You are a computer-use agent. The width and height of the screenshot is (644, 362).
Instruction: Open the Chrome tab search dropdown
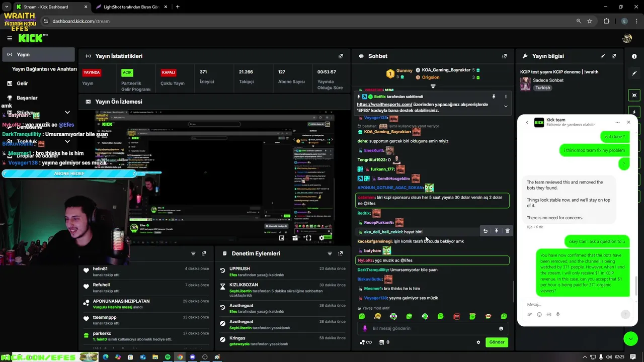(x=7, y=7)
